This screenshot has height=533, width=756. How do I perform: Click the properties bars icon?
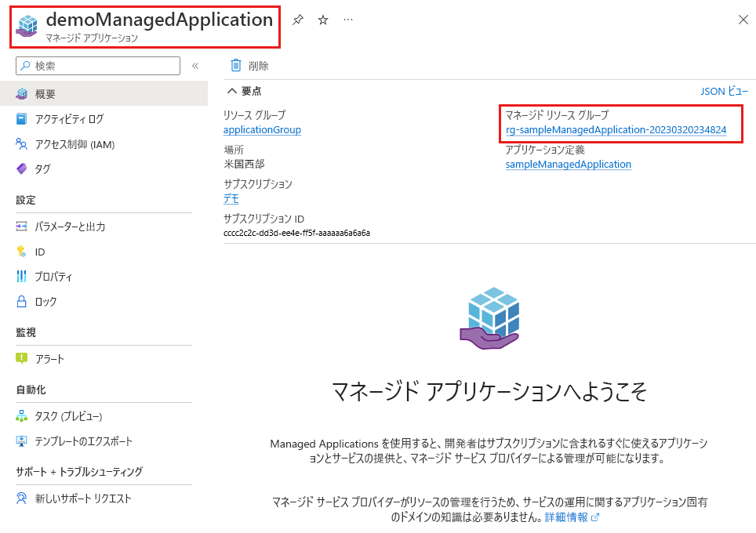pos(22,276)
